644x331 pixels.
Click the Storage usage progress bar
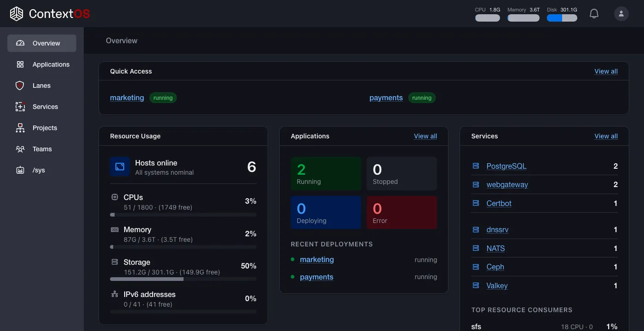183,279
